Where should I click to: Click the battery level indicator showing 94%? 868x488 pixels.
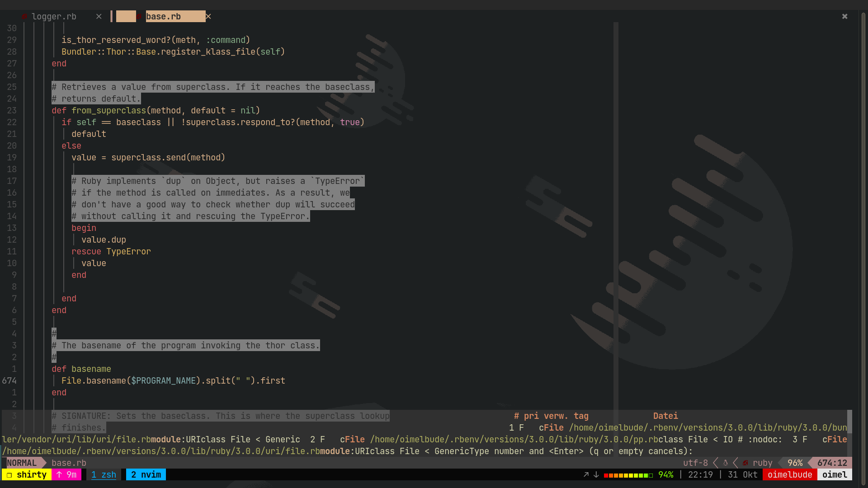(666, 475)
